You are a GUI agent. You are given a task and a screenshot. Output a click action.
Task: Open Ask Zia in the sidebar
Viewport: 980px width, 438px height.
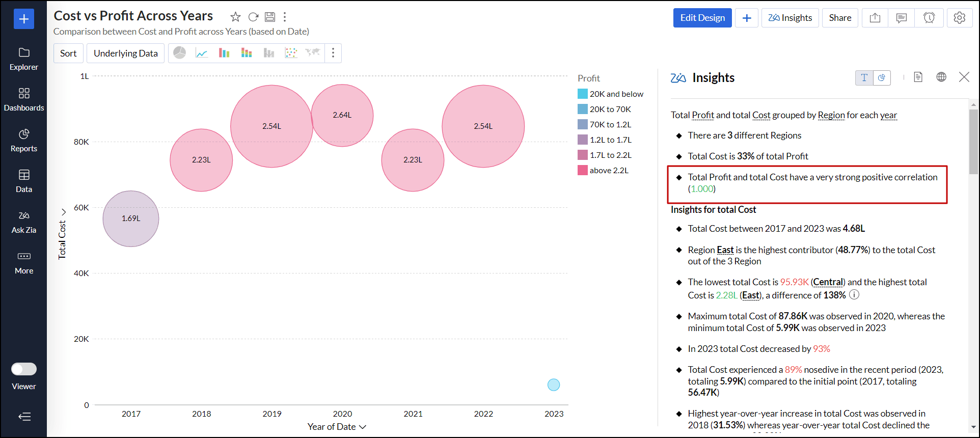pos(24,222)
